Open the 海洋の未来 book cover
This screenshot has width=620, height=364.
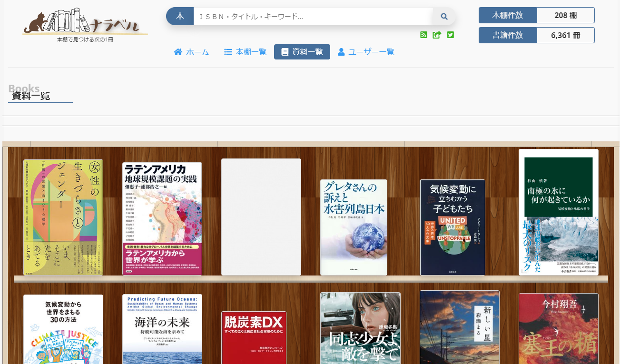tap(162, 329)
